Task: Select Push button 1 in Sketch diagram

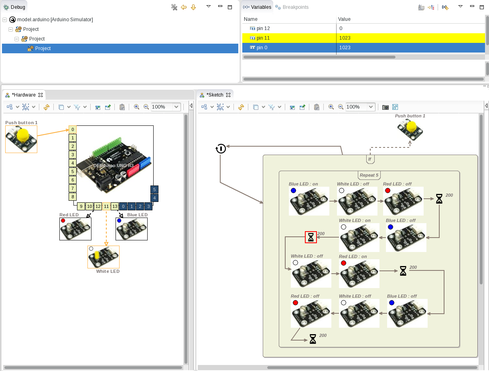Action: [410, 130]
